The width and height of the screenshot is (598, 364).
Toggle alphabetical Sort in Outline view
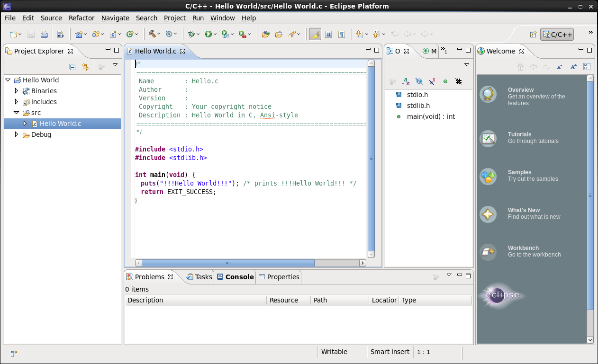point(406,81)
